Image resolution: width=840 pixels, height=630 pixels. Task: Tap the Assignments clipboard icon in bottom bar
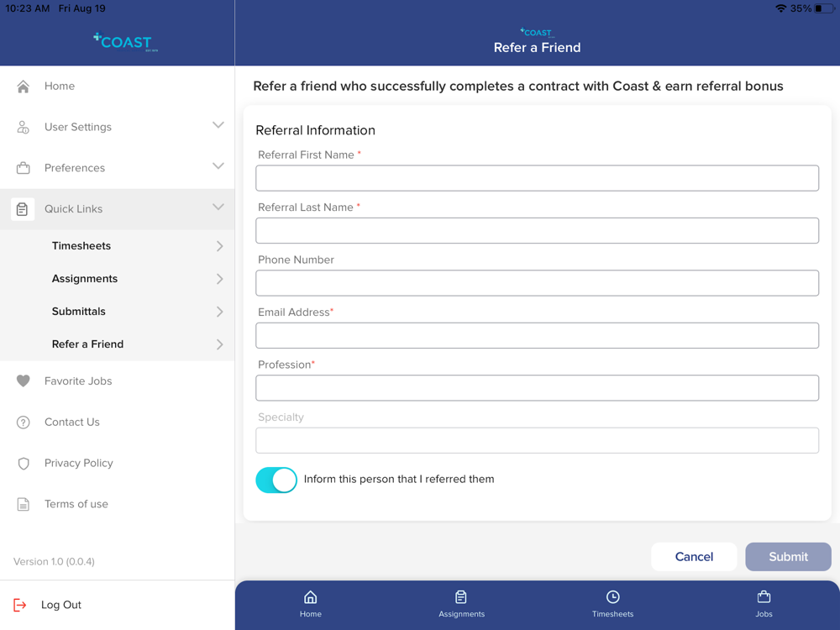pyautogui.click(x=461, y=596)
